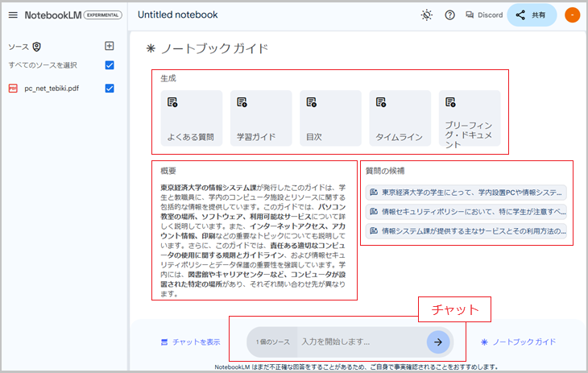Click the note icon on よくある質問 card
This screenshot has width=588, height=373.
pos(172,102)
